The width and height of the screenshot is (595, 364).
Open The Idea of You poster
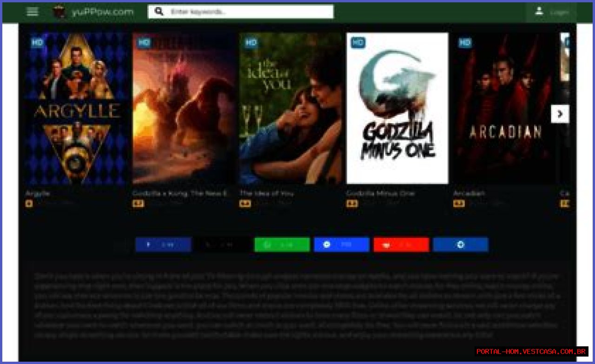(x=291, y=108)
